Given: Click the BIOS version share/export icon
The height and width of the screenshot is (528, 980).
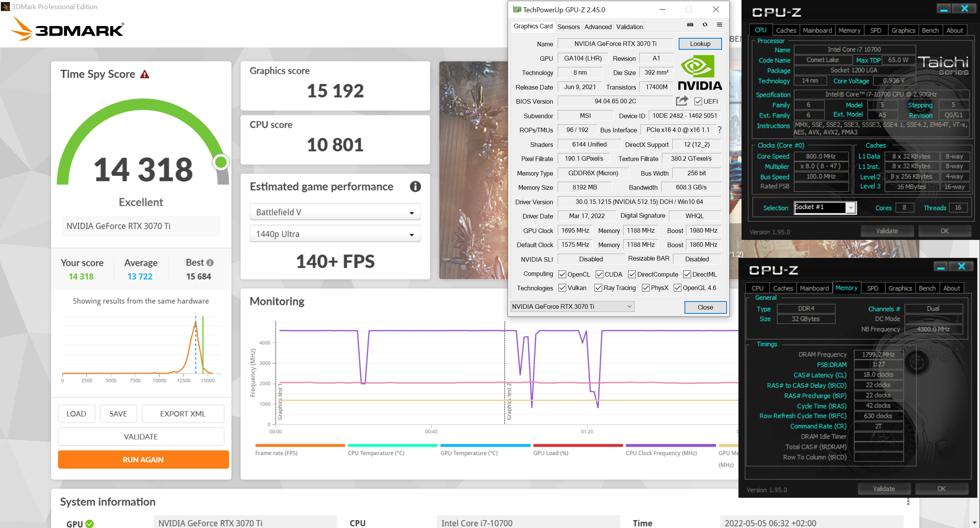Looking at the screenshot, I should tap(682, 101).
